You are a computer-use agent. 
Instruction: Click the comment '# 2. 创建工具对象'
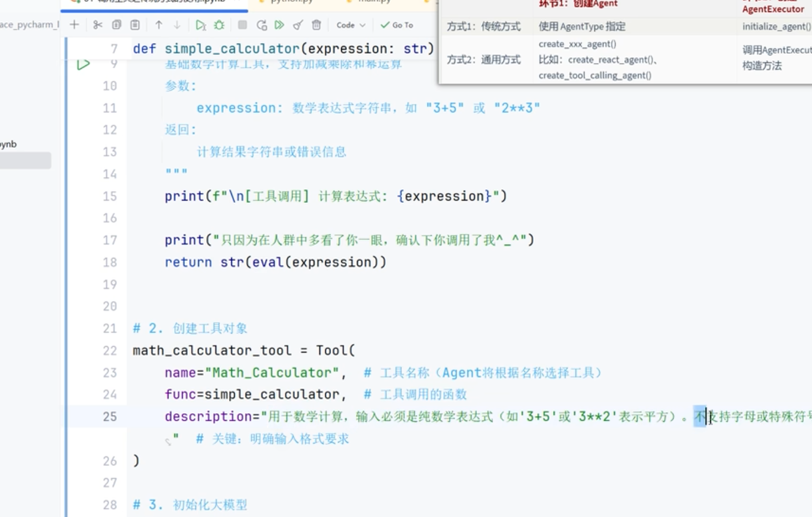pos(190,328)
